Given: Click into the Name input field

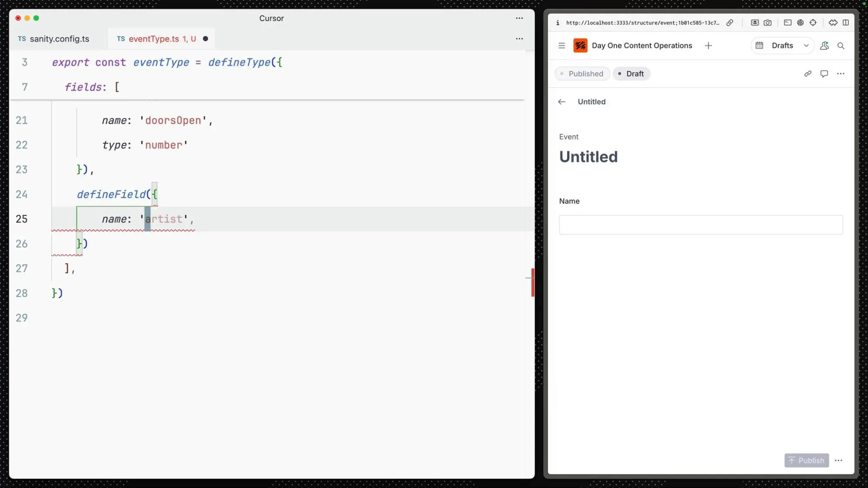Looking at the screenshot, I should point(700,225).
